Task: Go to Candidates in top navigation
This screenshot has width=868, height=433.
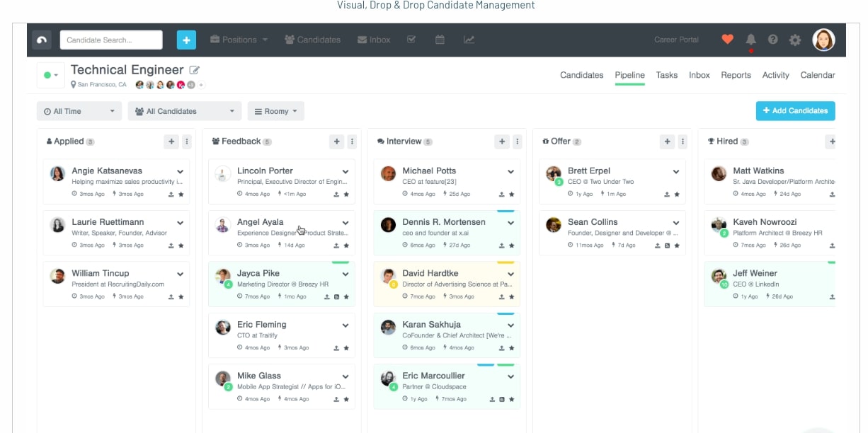Action: [x=312, y=40]
